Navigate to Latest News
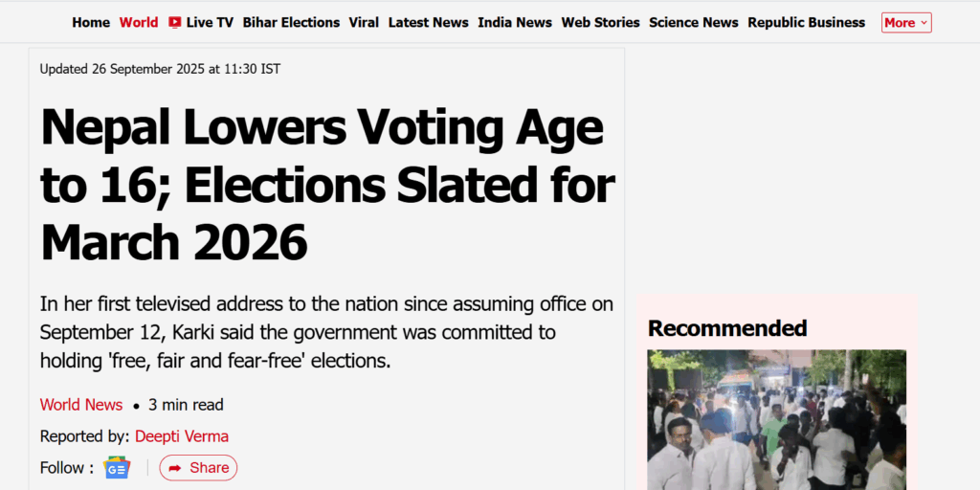980x490 pixels. (x=428, y=22)
